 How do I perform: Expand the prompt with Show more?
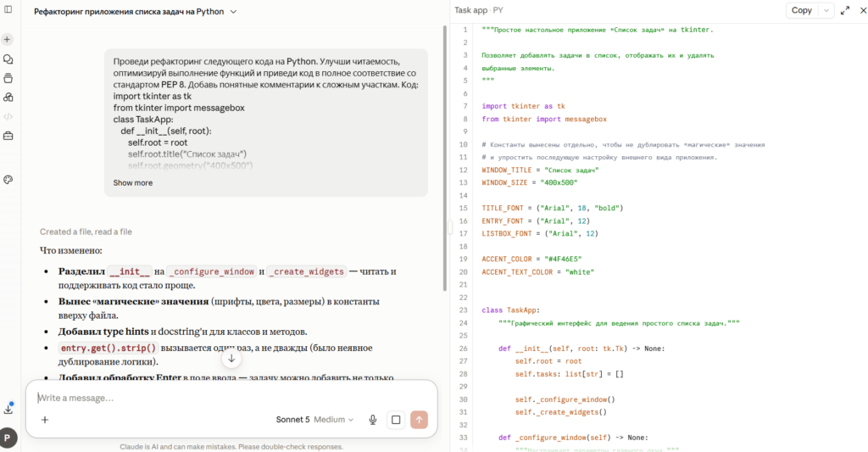133,183
